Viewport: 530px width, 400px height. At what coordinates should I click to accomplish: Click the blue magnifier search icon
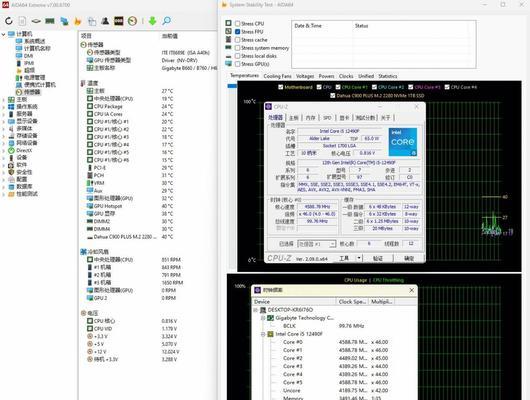click(166, 21)
